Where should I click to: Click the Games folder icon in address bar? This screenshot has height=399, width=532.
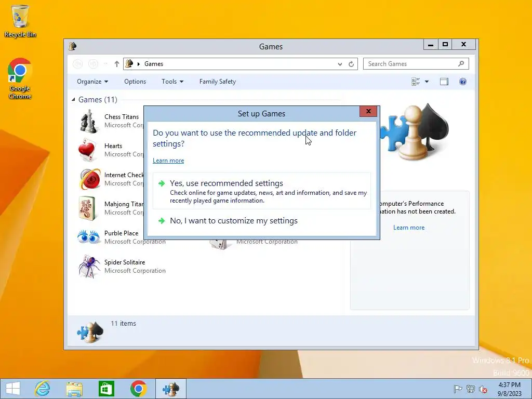(x=129, y=63)
